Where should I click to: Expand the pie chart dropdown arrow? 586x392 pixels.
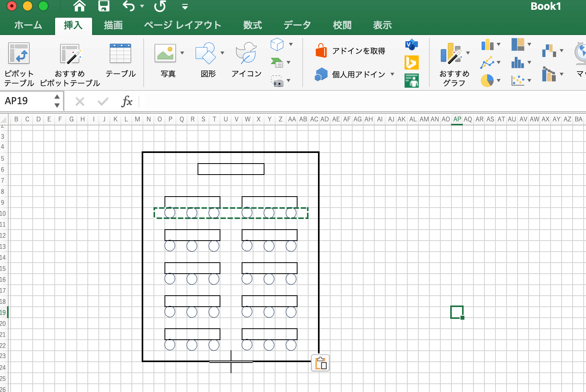[x=499, y=81]
